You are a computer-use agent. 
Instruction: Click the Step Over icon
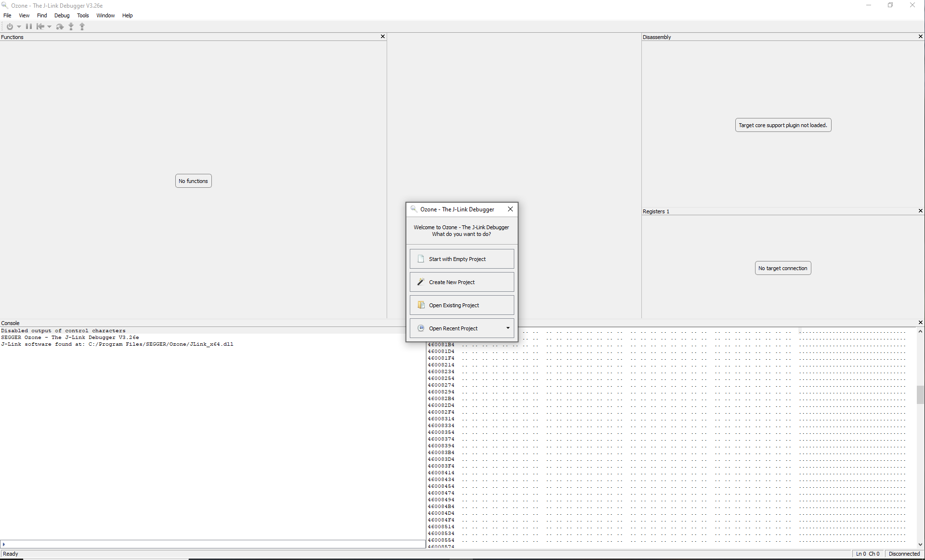pyautogui.click(x=60, y=26)
